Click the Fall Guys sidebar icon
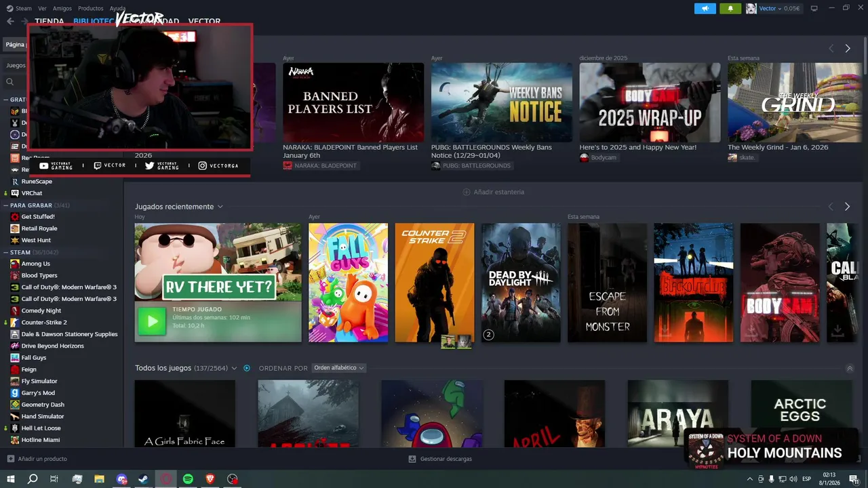 pos(15,358)
